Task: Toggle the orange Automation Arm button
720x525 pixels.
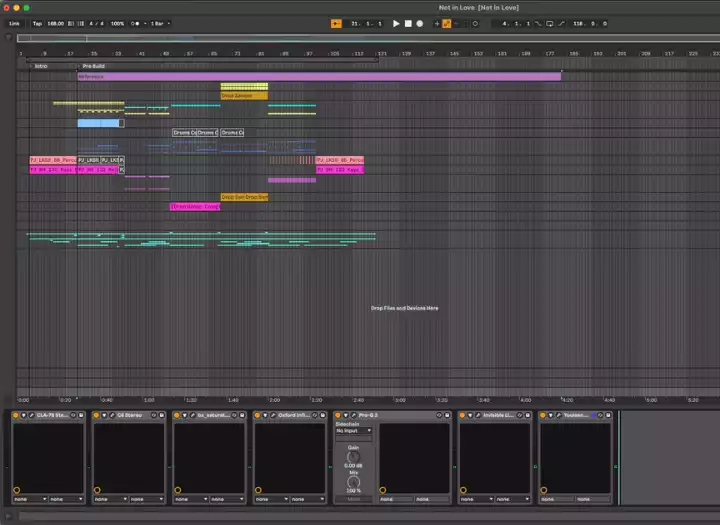Action: (446, 23)
